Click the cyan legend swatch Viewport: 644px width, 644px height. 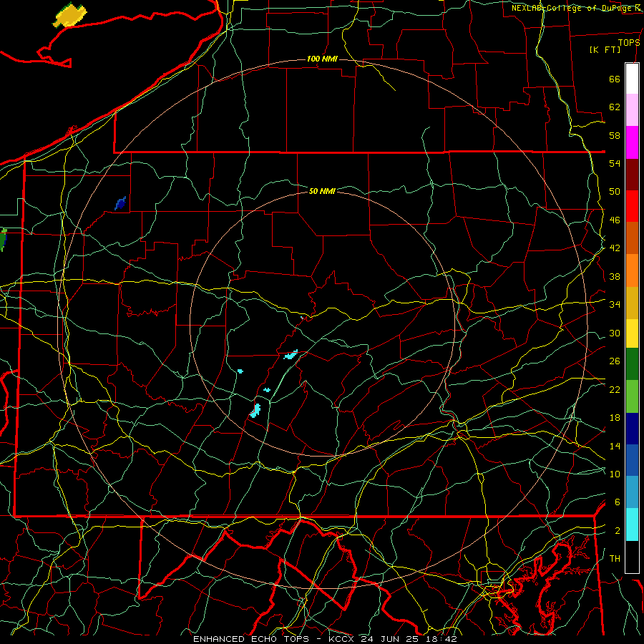632,525
